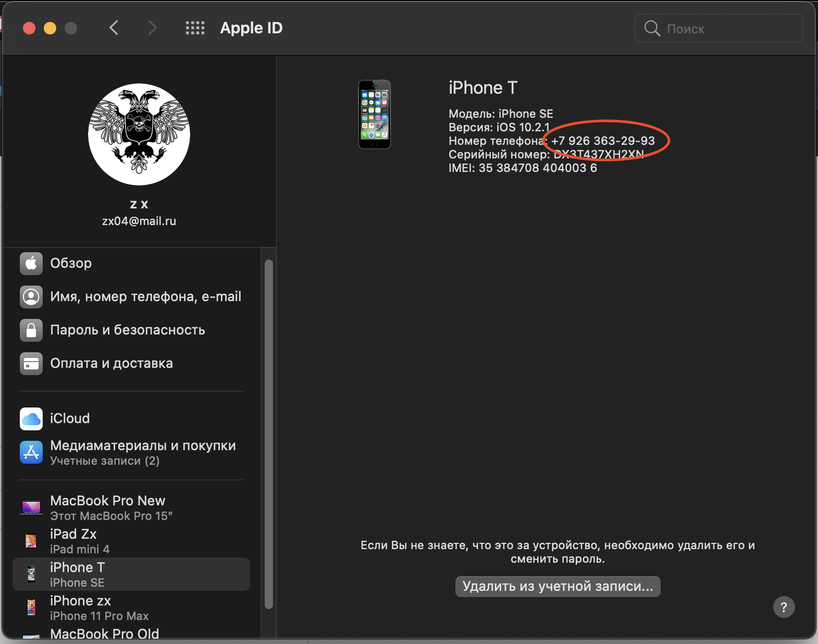
Task: Focus the Поиск search field
Action: coord(718,28)
